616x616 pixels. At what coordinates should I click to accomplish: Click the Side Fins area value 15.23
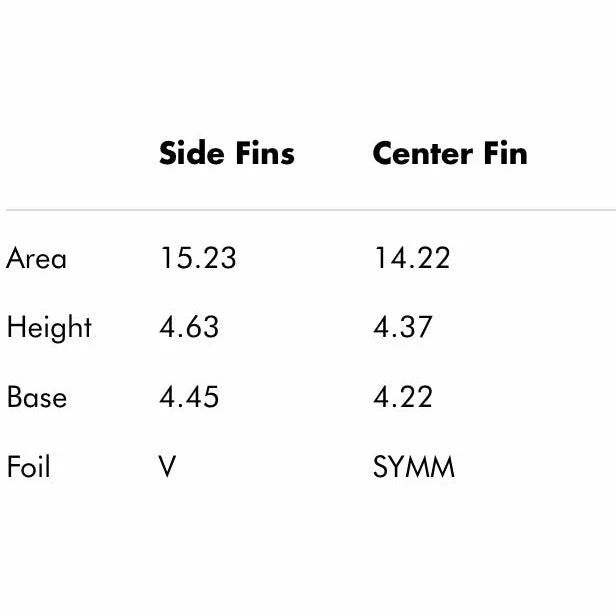pyautogui.click(x=198, y=258)
